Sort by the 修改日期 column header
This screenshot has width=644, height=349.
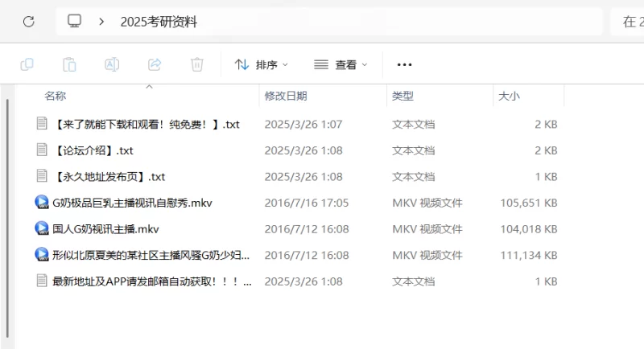286,96
